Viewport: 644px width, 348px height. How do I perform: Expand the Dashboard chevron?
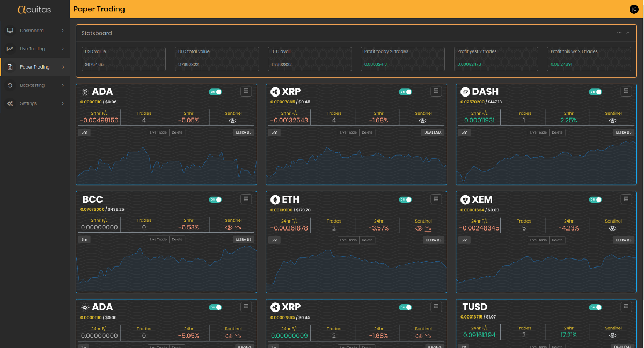[63, 31]
